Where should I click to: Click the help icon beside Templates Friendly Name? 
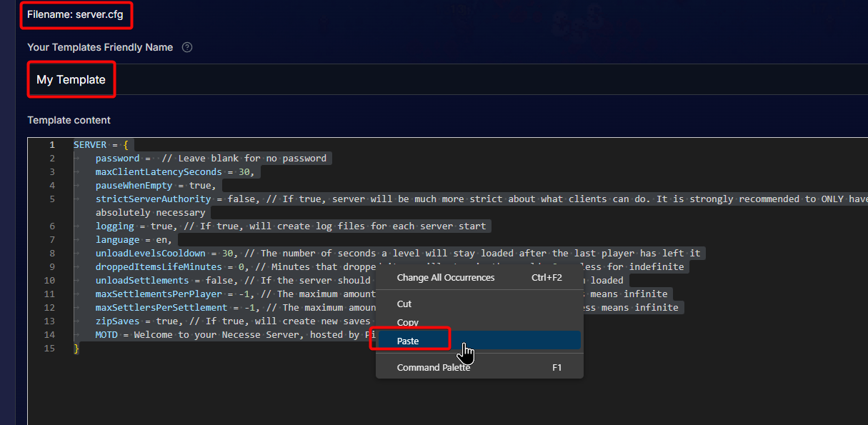click(187, 47)
